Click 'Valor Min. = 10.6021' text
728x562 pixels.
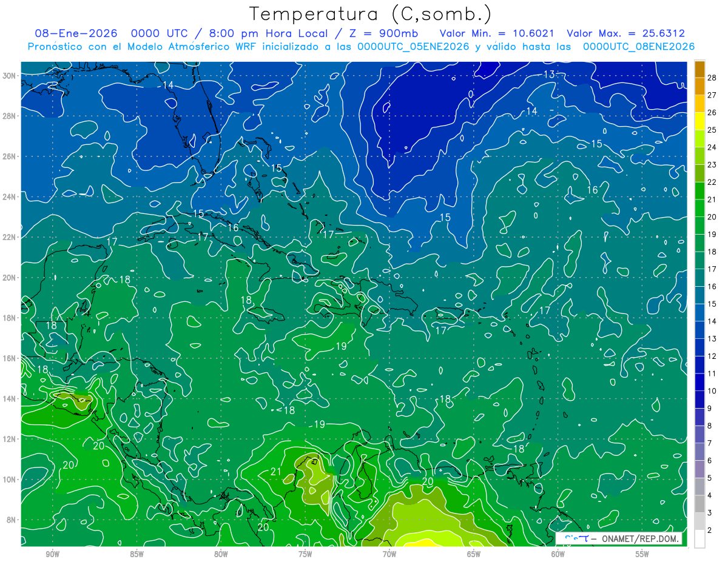(x=496, y=34)
